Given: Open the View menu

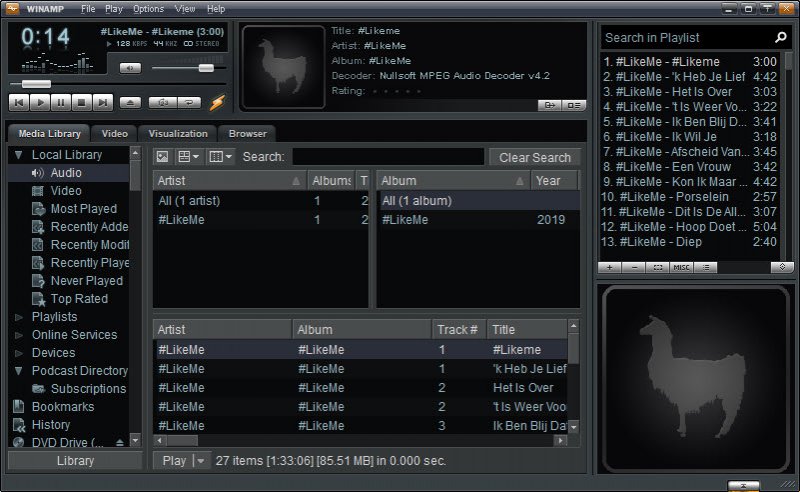Looking at the screenshot, I should (185, 9).
